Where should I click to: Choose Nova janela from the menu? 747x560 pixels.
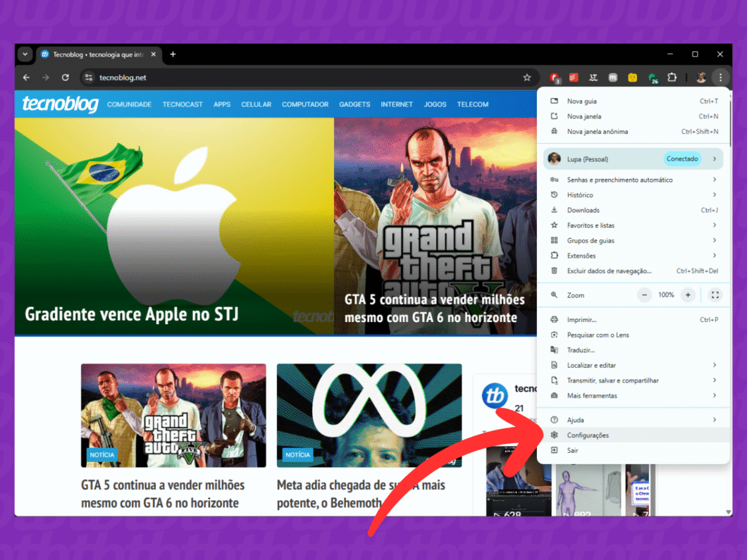point(634,116)
